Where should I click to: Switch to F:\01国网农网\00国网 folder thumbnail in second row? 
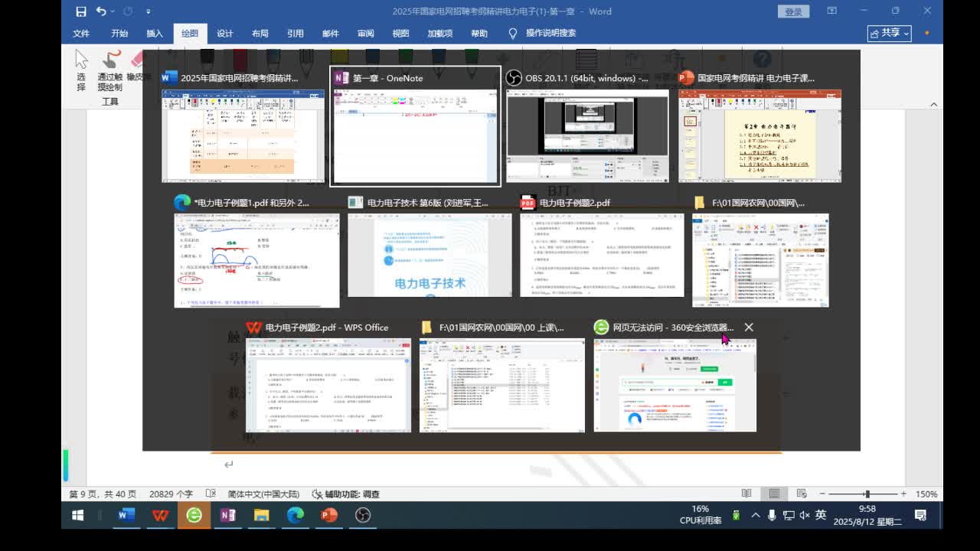[760, 260]
